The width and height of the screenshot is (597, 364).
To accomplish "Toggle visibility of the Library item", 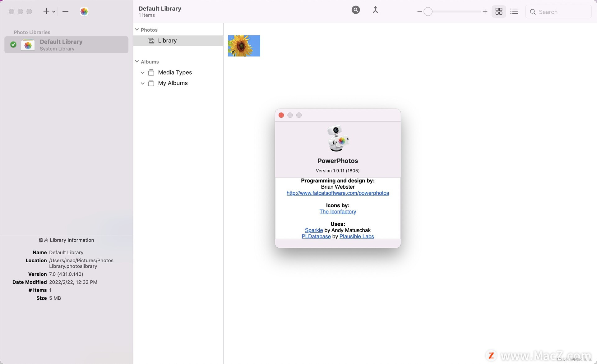I will tap(137, 30).
